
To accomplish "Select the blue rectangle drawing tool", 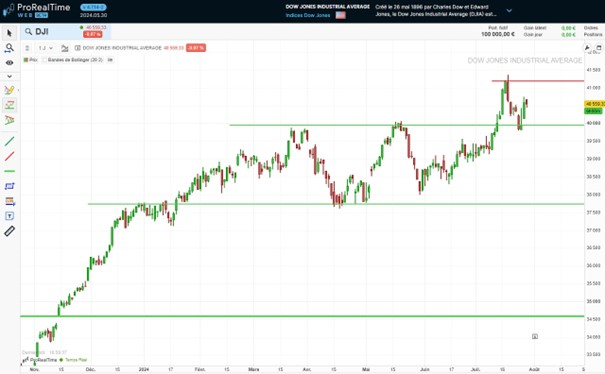I will 9,186.
